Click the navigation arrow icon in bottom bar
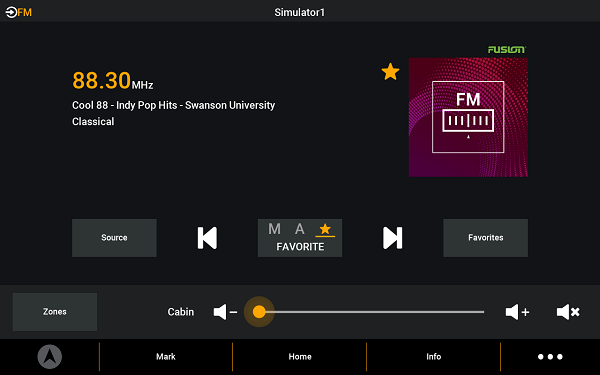 point(49,357)
